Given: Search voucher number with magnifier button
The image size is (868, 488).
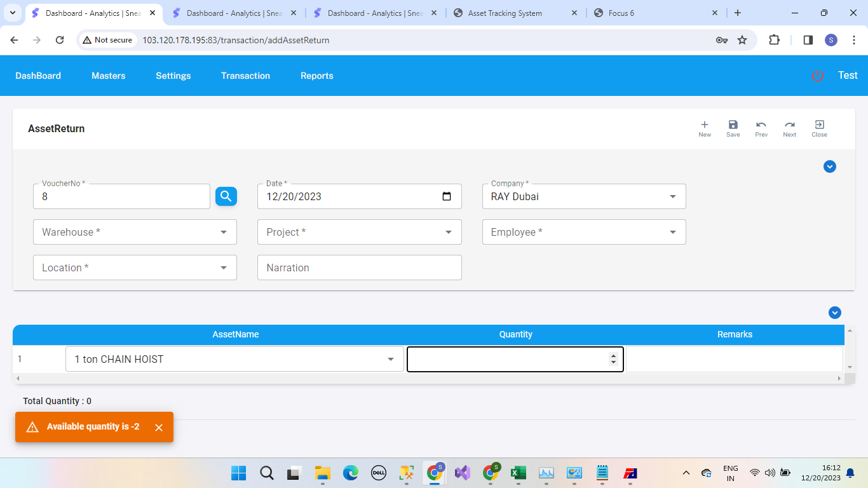Looking at the screenshot, I should coord(226,196).
